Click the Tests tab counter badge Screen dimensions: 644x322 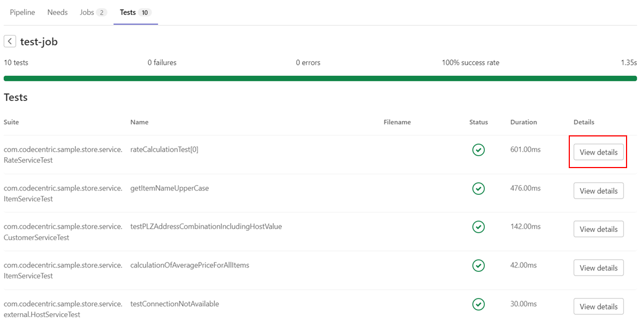tap(145, 11)
